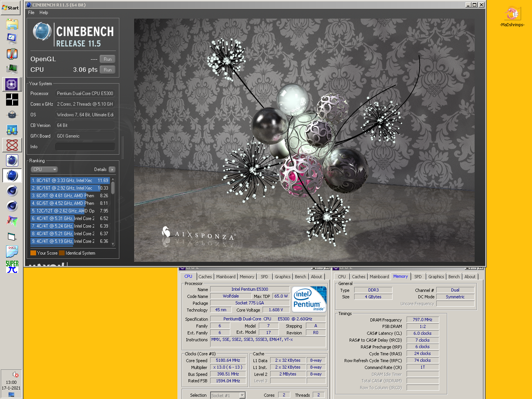The height and width of the screenshot is (399, 532).
Task: Open lower Cinema 4D sphere taskbar icon
Action: (x=12, y=206)
